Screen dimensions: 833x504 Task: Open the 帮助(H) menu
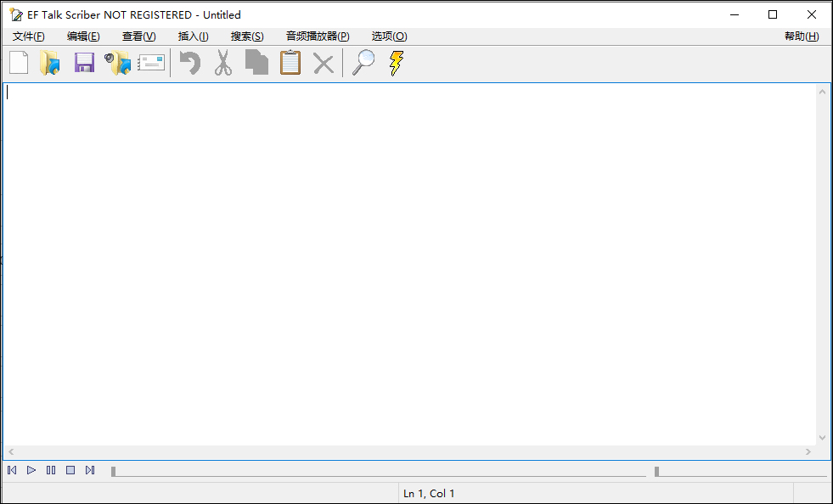coord(802,36)
